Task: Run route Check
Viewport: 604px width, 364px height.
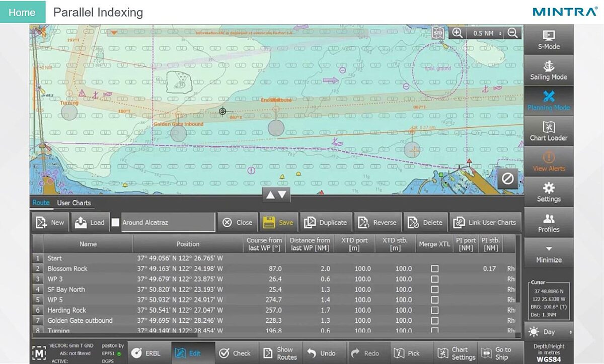Action: 237,353
